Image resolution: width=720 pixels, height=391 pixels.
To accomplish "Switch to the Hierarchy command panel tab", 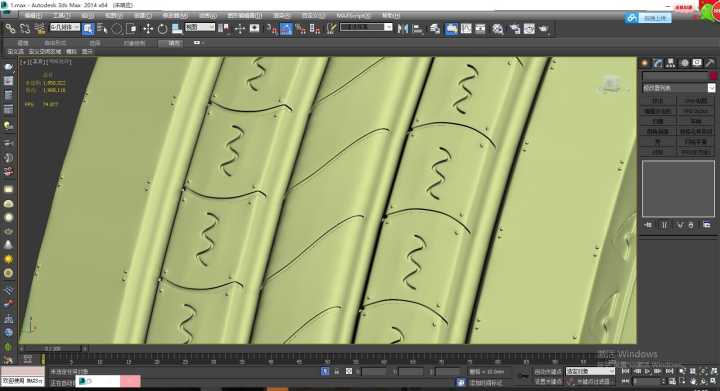I will click(671, 63).
